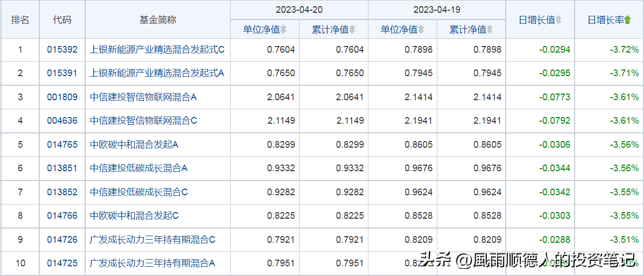
Task: Open fund code 014726 link
Action: pos(62,240)
